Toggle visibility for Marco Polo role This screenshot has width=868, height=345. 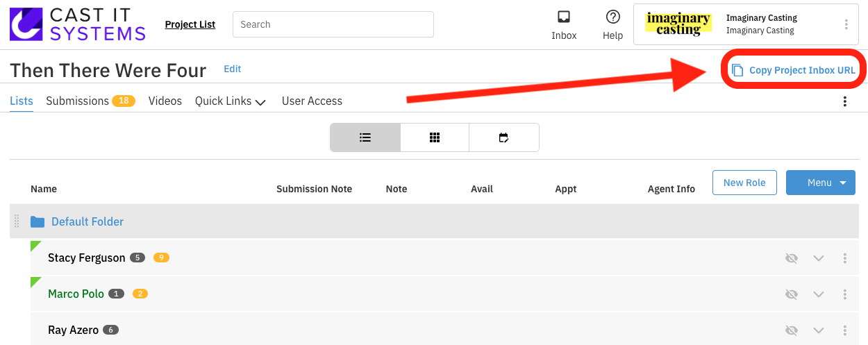(791, 294)
